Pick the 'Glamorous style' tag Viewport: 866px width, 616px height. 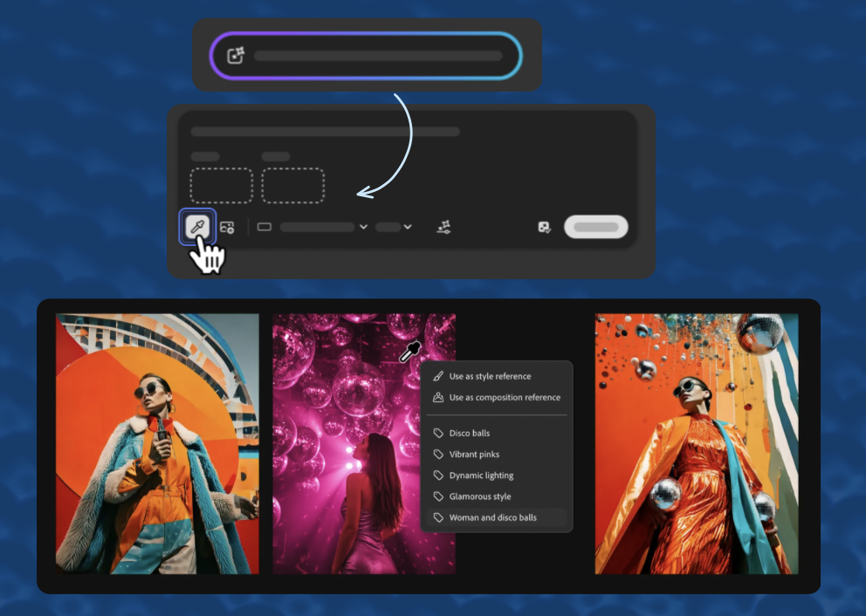tap(480, 496)
